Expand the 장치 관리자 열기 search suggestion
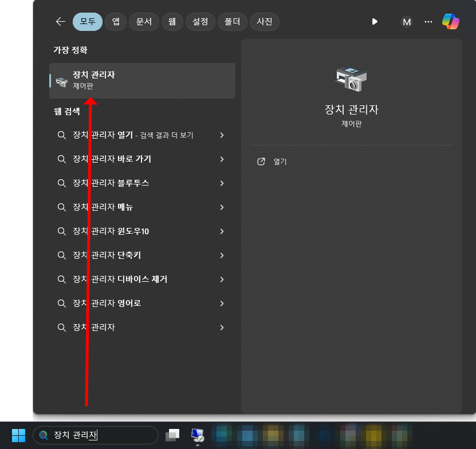 click(222, 135)
